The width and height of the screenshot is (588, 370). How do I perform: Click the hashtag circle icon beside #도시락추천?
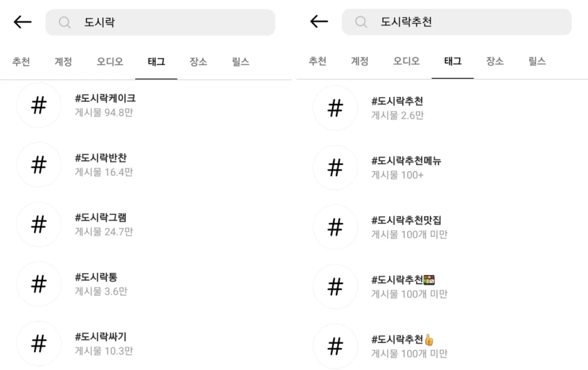click(335, 109)
